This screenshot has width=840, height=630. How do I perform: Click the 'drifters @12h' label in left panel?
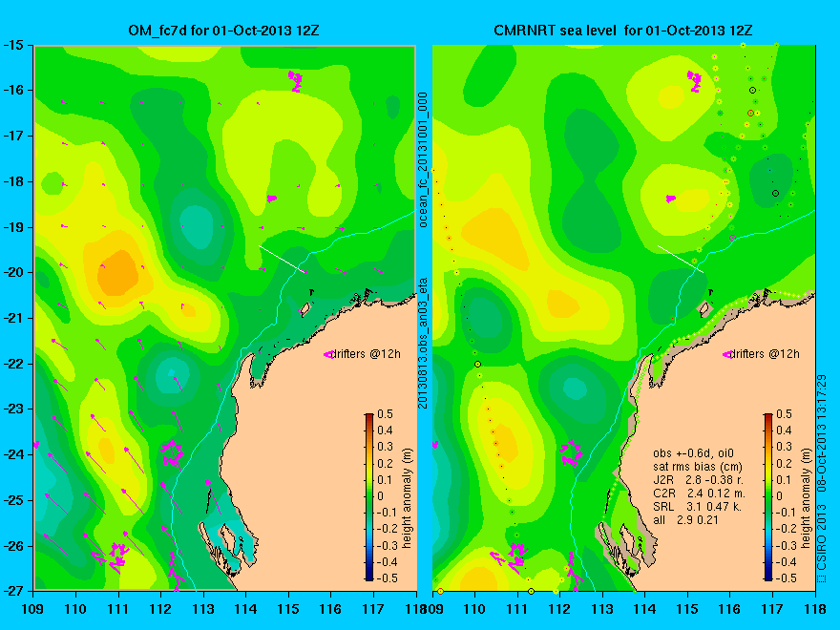366,354
